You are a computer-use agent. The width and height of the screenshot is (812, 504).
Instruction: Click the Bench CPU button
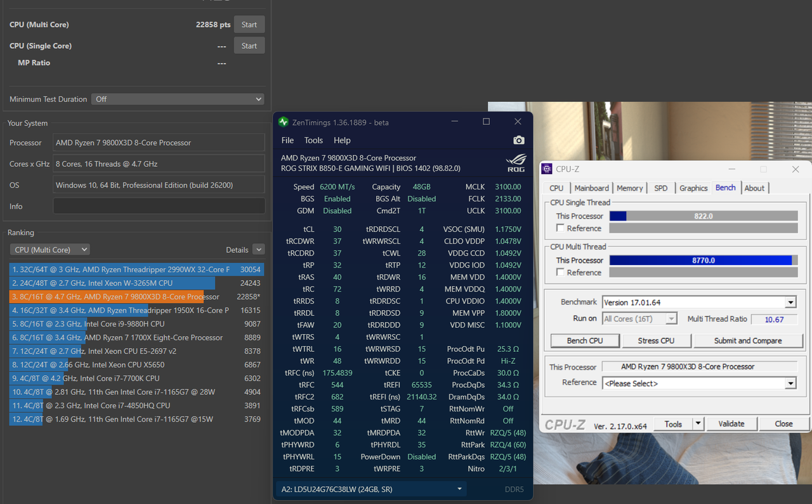coord(585,340)
